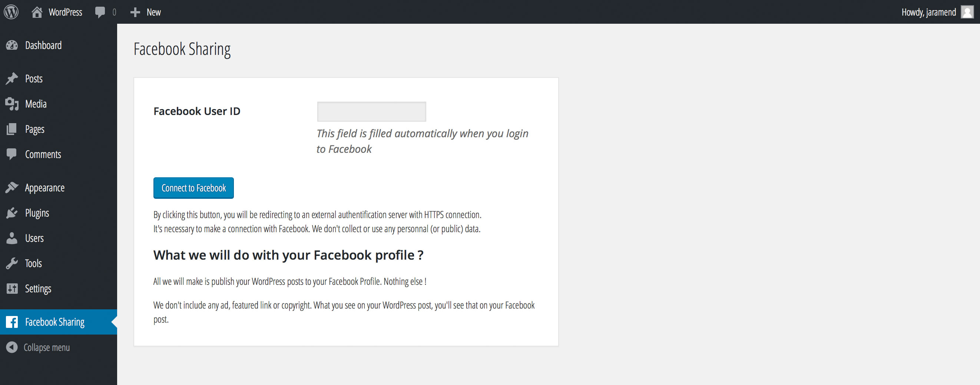The image size is (980, 385).
Task: Click the Tools wrench icon
Action: [12, 263]
